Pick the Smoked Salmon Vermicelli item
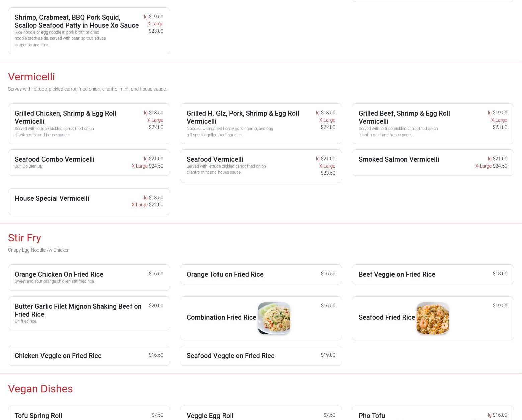 [x=433, y=162]
